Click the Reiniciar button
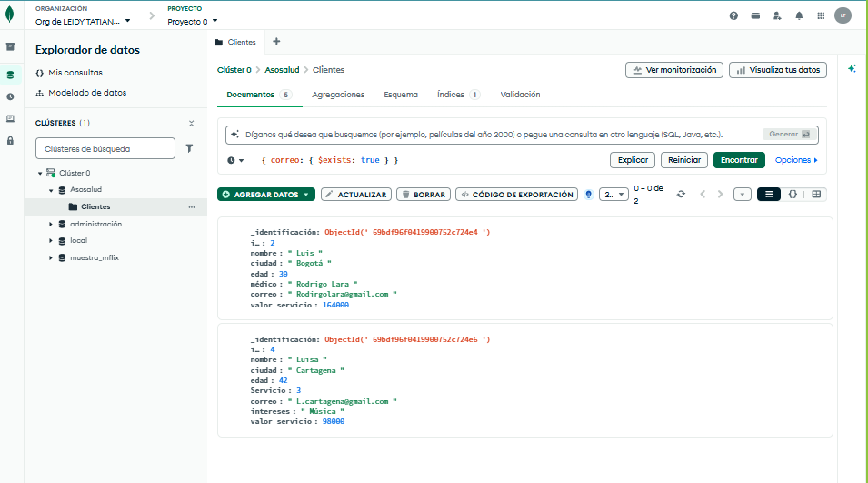 (683, 160)
